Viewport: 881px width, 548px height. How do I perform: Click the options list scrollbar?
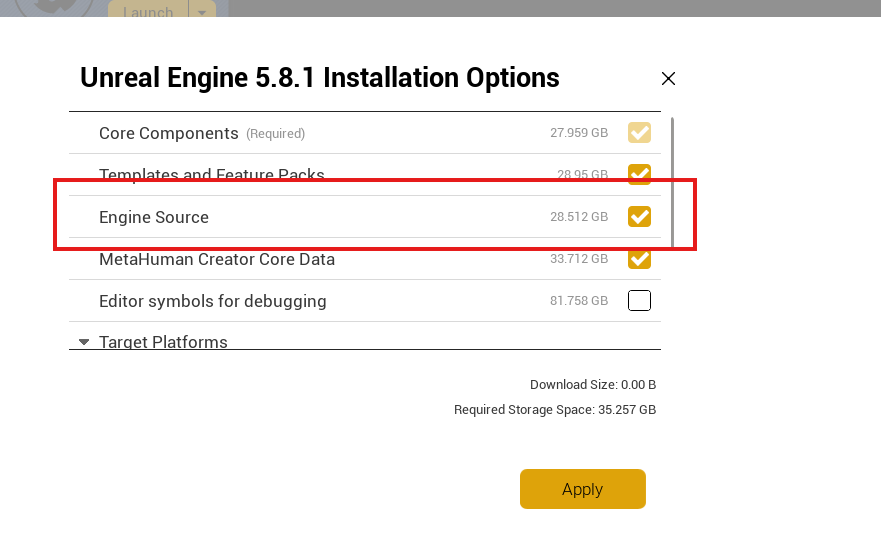point(672,182)
